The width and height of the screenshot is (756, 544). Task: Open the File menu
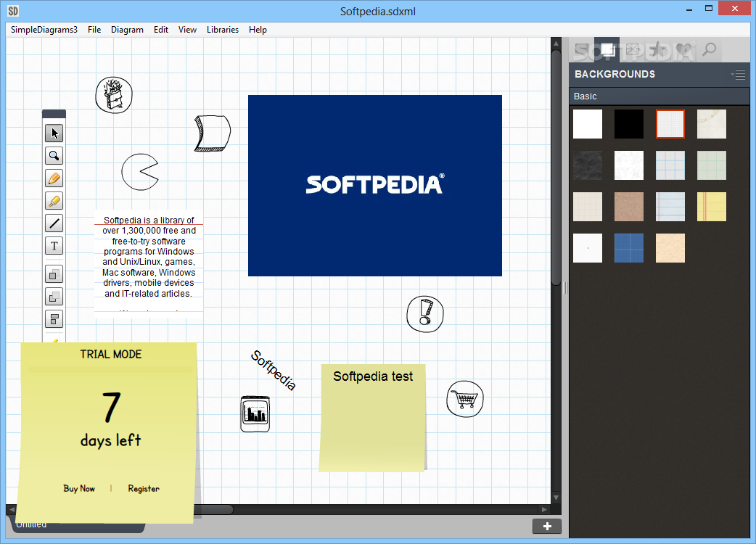point(94,30)
